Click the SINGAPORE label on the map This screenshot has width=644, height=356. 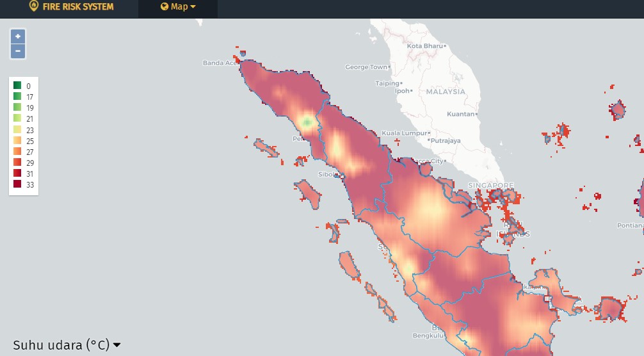(491, 186)
